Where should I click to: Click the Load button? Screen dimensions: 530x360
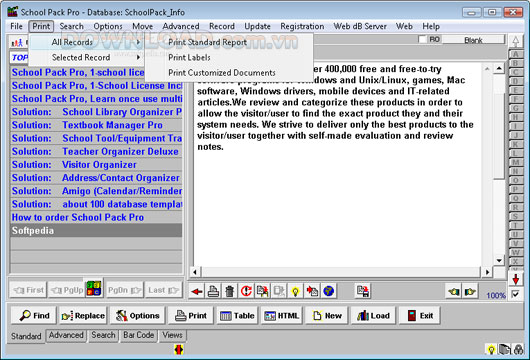[373, 315]
